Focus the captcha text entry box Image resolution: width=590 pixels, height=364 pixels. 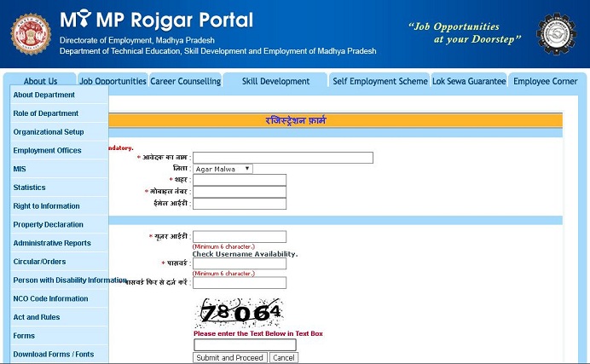coord(245,344)
